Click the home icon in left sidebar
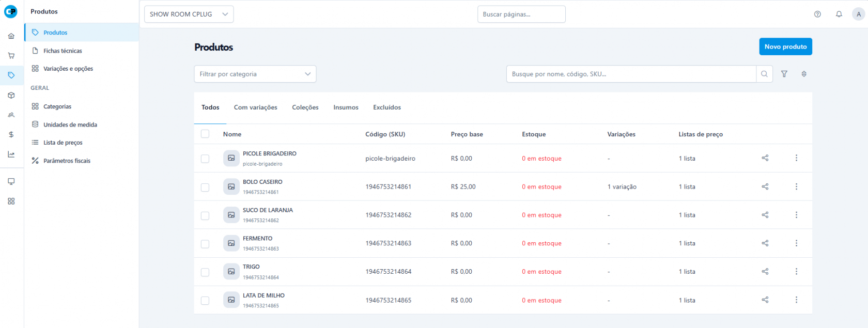 pyautogui.click(x=11, y=36)
